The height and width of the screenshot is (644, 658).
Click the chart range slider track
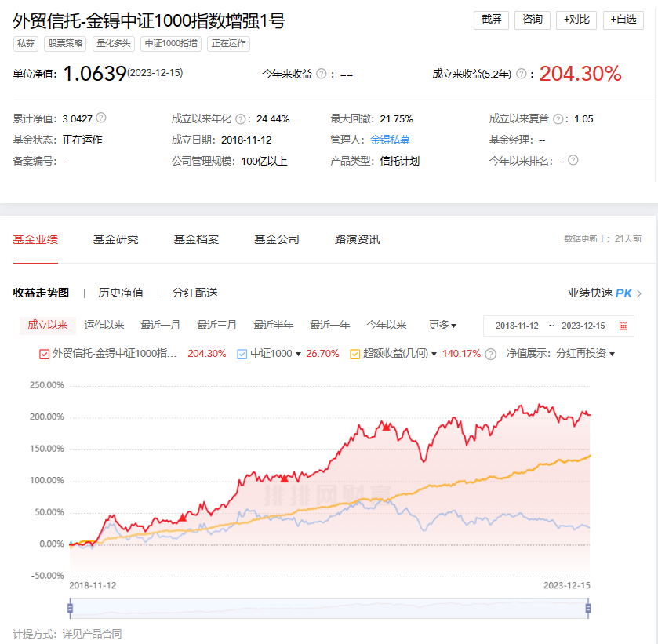click(x=329, y=608)
